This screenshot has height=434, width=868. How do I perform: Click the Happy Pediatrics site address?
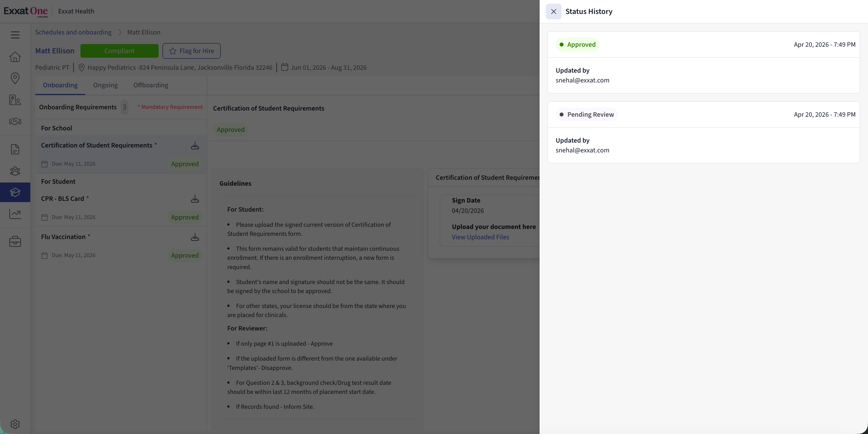pyautogui.click(x=180, y=68)
